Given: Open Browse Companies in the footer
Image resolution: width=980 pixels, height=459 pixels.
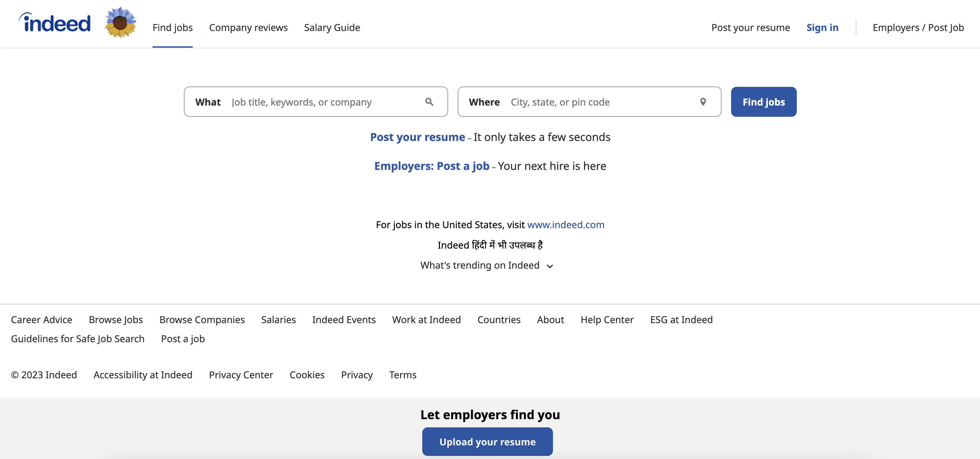Looking at the screenshot, I should coord(202,320).
